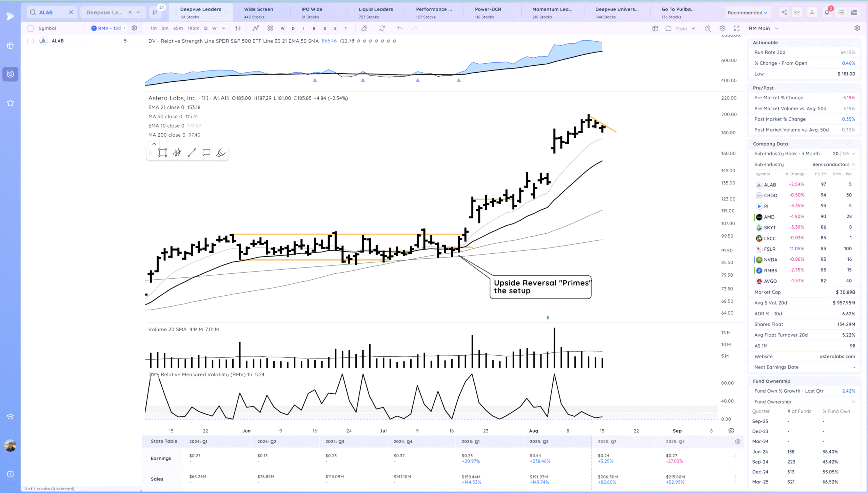Image resolution: width=868 pixels, height=493 pixels.
Task: Toggle the circled B chart marker
Action: click(314, 28)
